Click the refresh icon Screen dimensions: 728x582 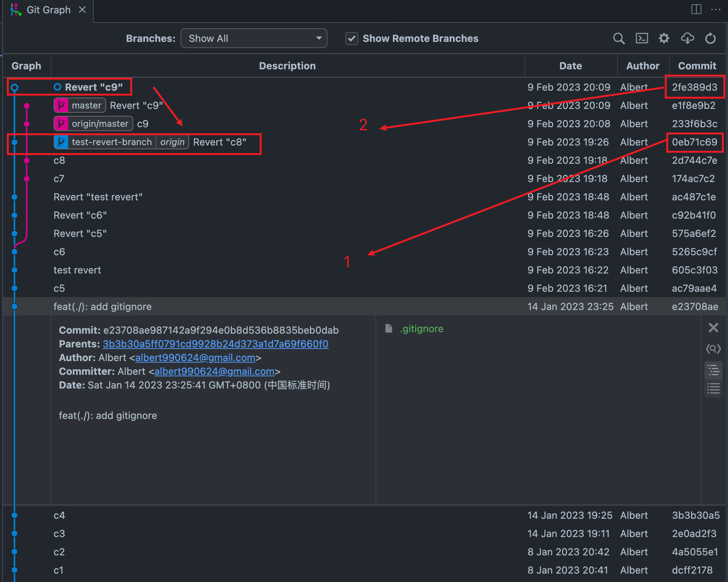click(710, 38)
